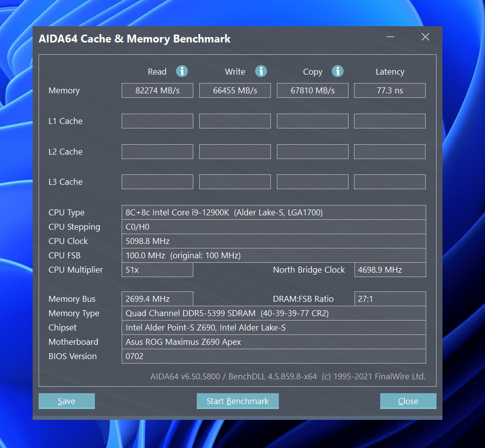Image resolution: width=485 pixels, height=448 pixels.
Task: Select Memory Bus value 2699.4 MHz
Action: coord(157,299)
